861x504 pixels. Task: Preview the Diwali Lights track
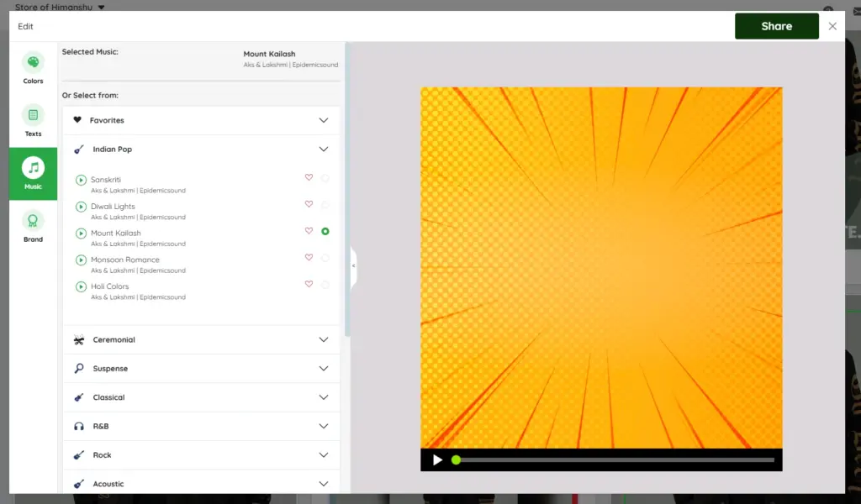click(x=82, y=207)
